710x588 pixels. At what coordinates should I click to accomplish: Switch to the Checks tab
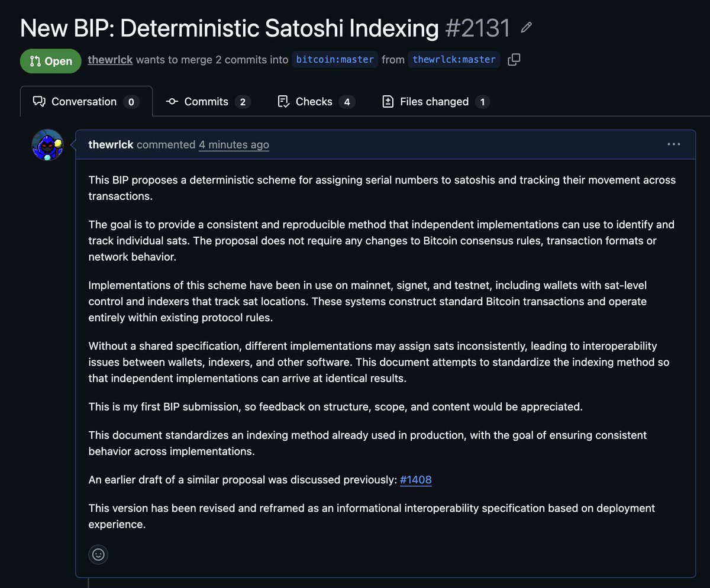point(317,102)
